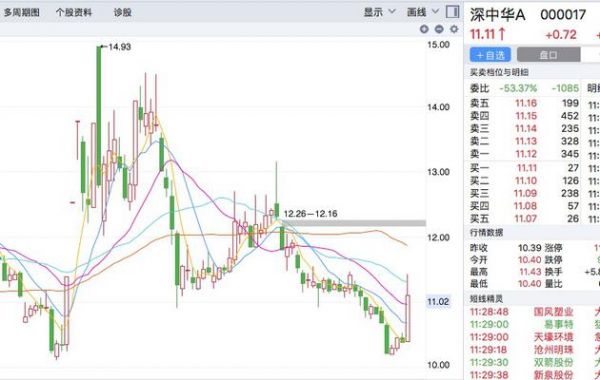The height and width of the screenshot is (380, 600).
Task: Expand the 显示 dropdown
Action: pyautogui.click(x=379, y=12)
